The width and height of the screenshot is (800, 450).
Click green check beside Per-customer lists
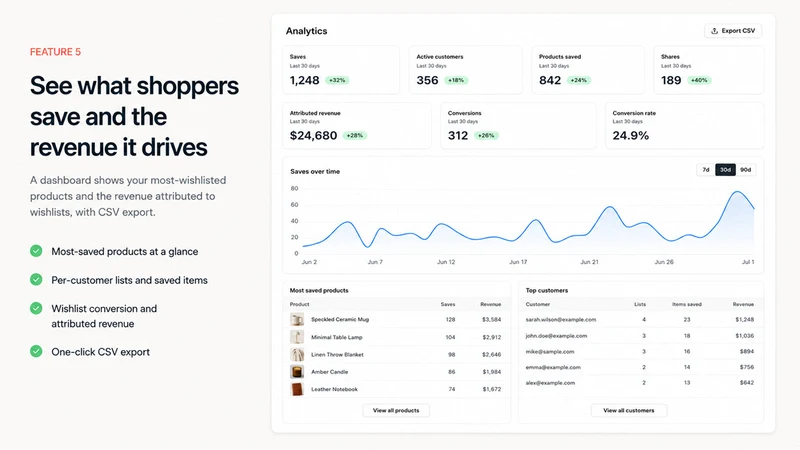tap(36, 280)
